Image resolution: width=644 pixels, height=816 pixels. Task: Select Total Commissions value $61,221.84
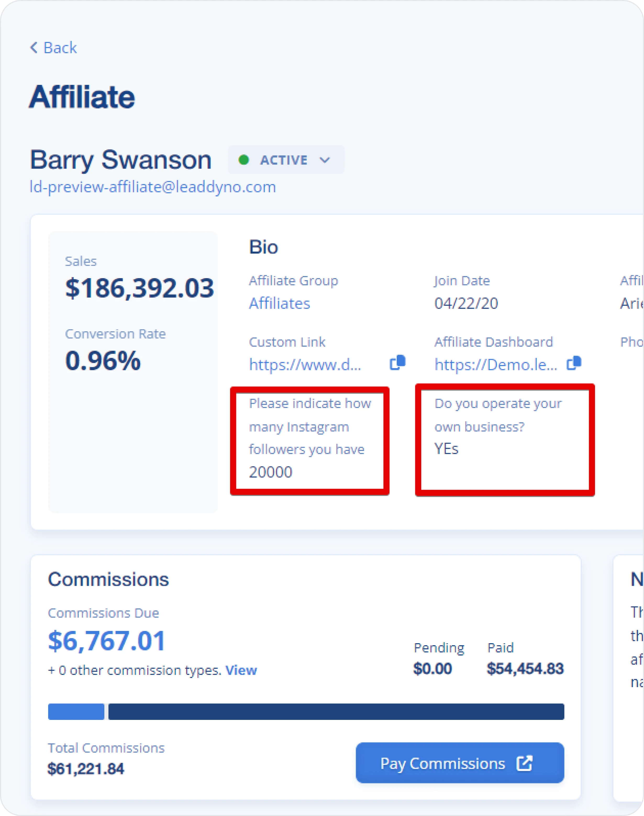point(86,769)
